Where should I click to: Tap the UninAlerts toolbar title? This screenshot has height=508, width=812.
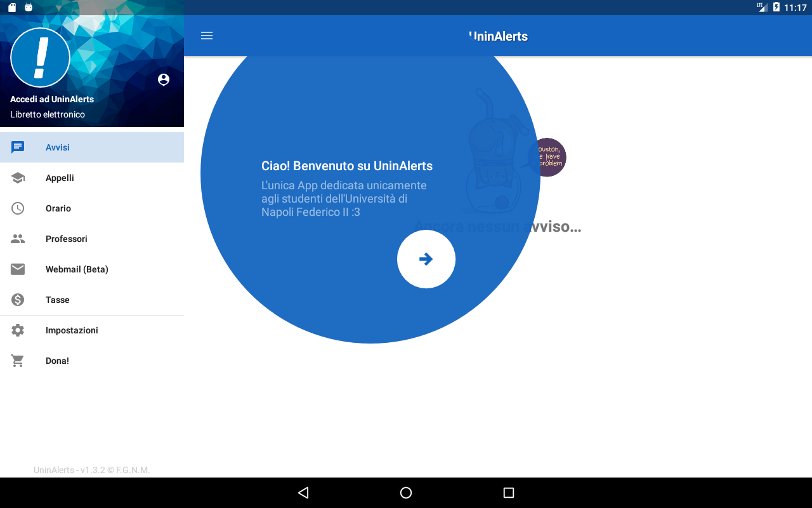499,36
